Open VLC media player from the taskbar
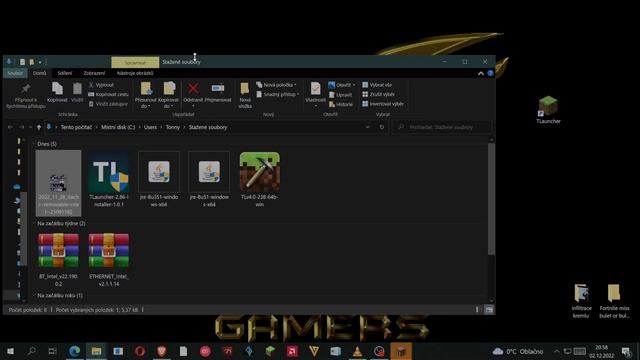Viewport: 640px width, 360px height. tap(357, 351)
